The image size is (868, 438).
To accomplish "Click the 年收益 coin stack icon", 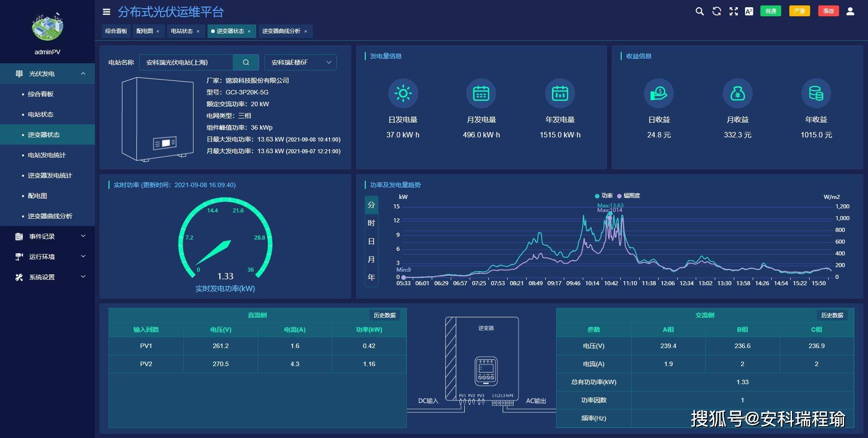I will (816, 94).
